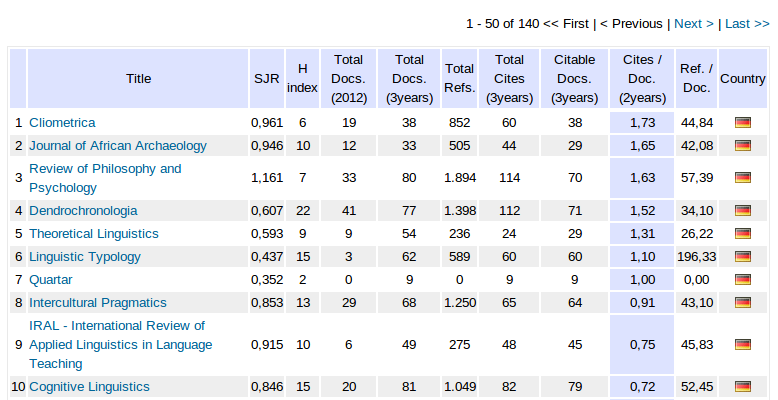Viewport: 778px width, 400px height.
Task: Click the Total Docs. (2012) header
Action: point(349,78)
